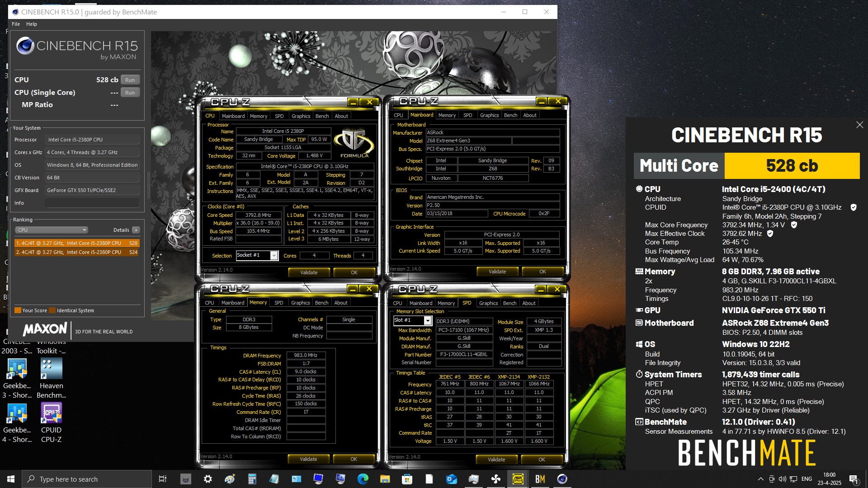868x488 pixels.
Task: Click OK in CPU-Z Mainboard window
Action: 542,272
